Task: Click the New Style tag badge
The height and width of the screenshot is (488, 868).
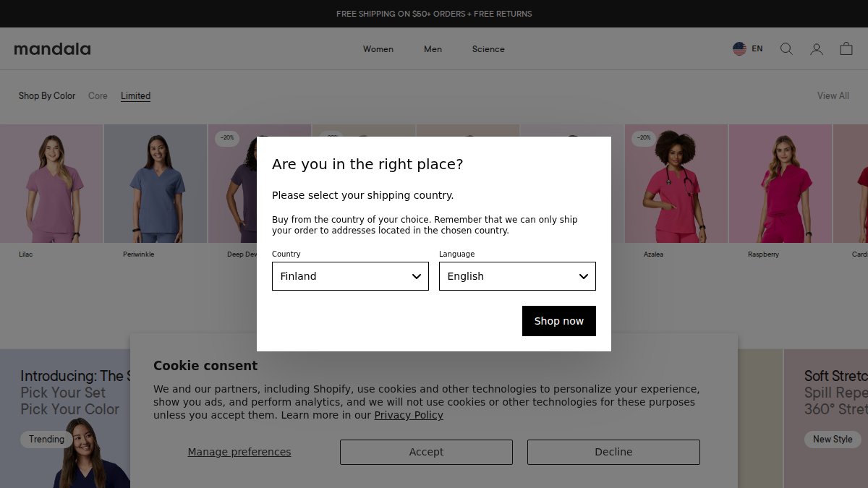Action: (833, 439)
